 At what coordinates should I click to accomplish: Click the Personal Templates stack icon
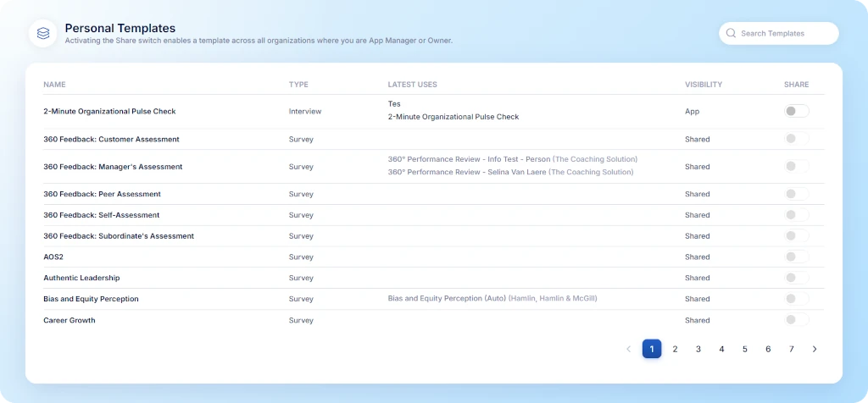(43, 33)
